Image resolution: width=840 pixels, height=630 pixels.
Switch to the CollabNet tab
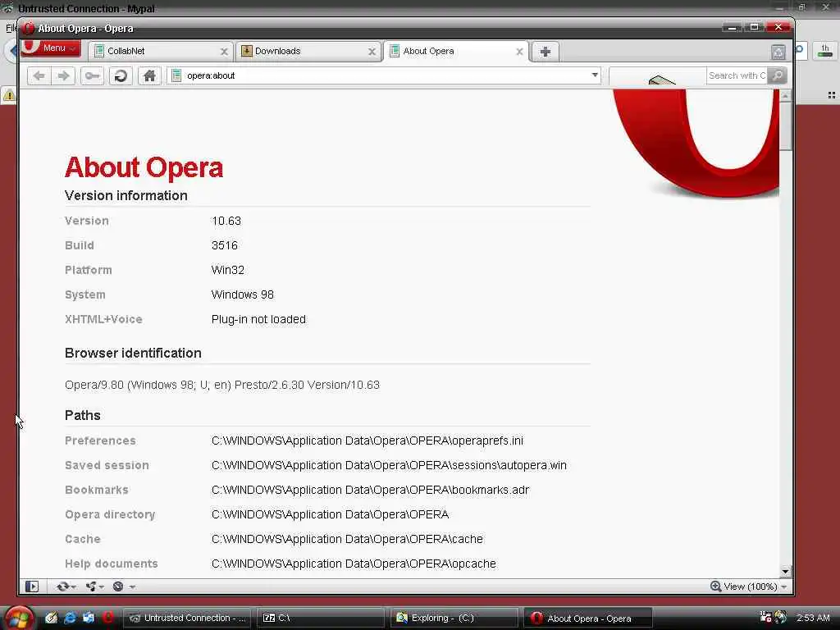(159, 52)
